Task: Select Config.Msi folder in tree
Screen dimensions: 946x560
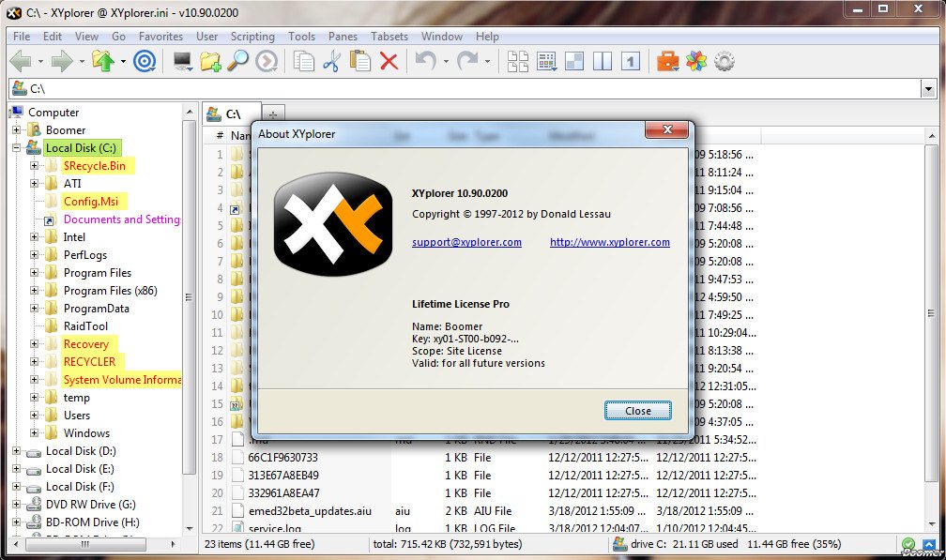Action: coord(91,202)
